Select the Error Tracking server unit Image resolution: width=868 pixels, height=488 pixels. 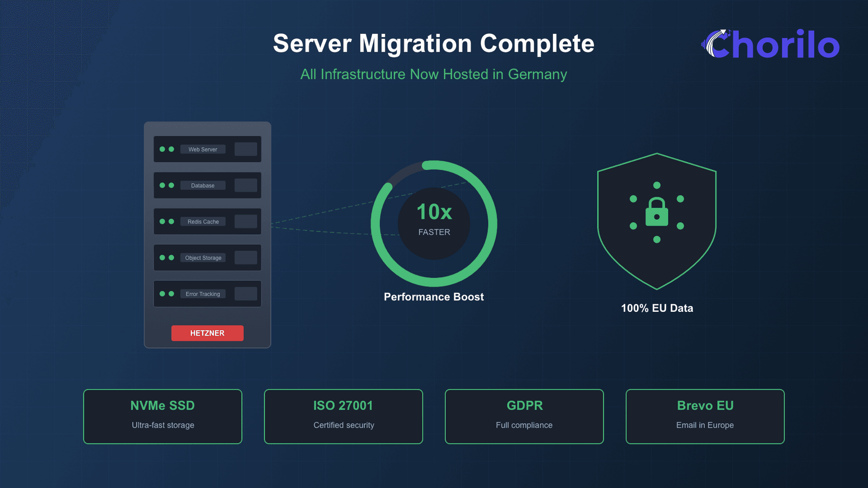tap(207, 293)
